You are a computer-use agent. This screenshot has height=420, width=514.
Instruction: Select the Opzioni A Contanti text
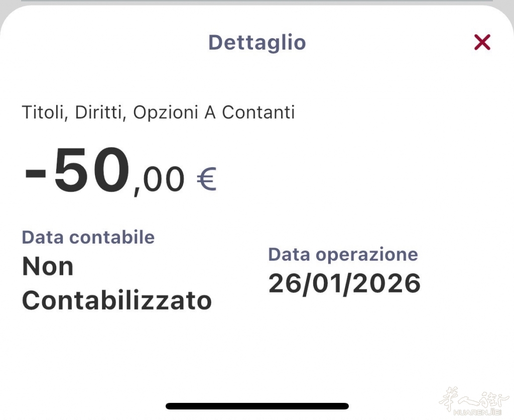click(214, 112)
